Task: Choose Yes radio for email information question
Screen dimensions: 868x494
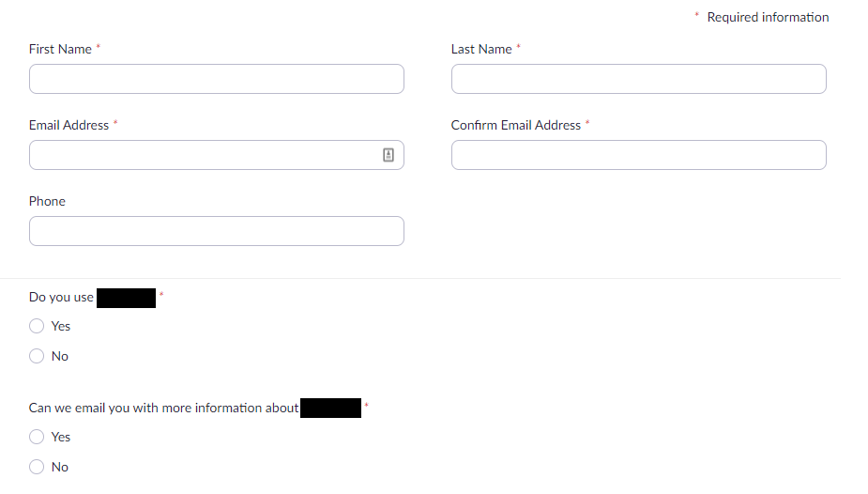Action: (37, 437)
